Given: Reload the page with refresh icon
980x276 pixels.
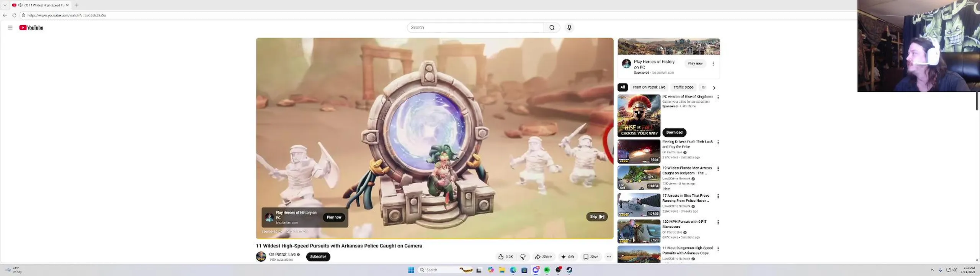Looking at the screenshot, I should [14, 15].
